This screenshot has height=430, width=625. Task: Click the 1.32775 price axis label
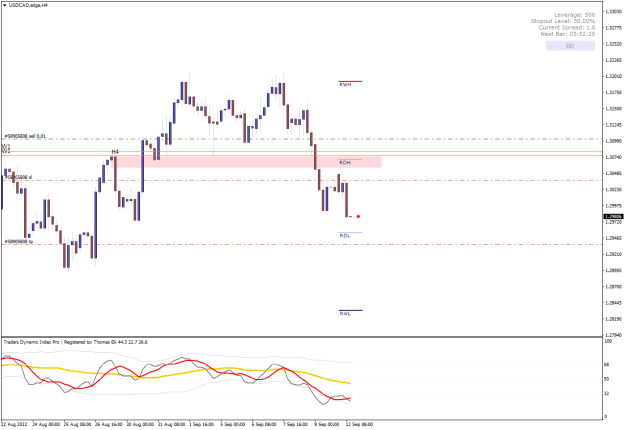(x=613, y=28)
